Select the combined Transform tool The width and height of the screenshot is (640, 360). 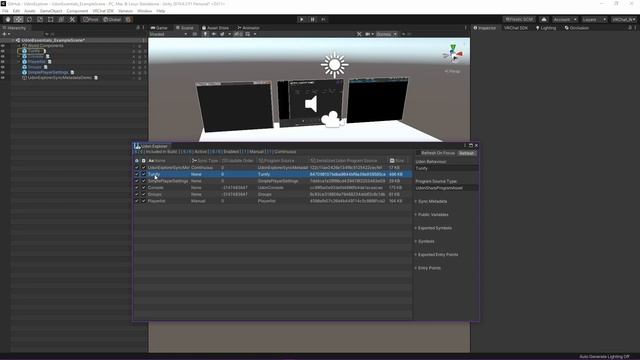coord(61,20)
